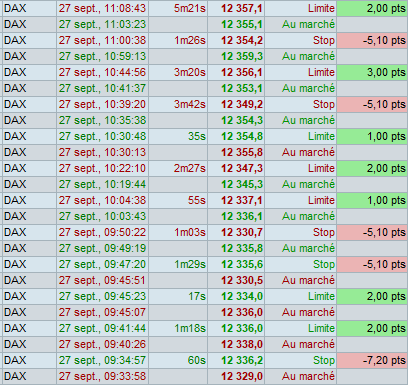Select the timestamp 27 sept., 10:59:13
Image resolution: width=408 pixels, height=385 pixels.
[102, 56]
